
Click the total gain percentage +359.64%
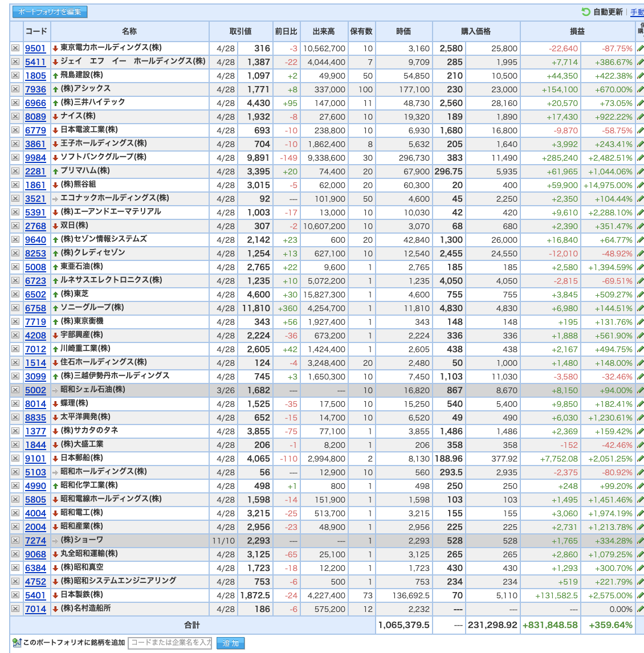coord(610,625)
